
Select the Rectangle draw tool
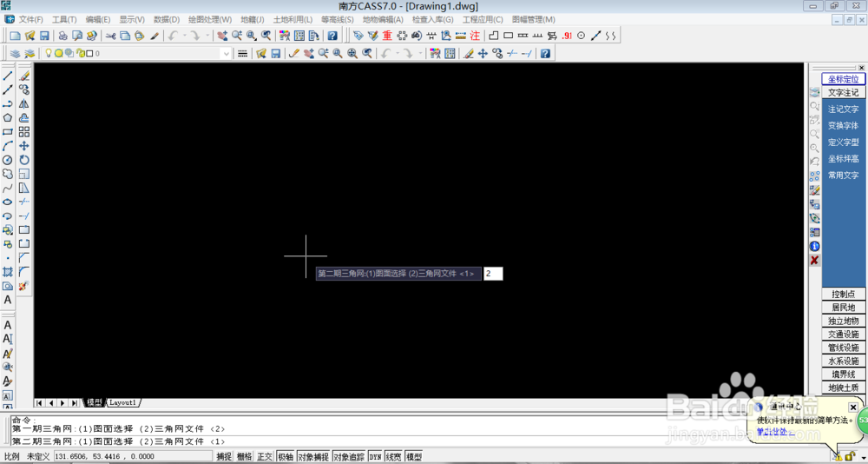tap(8, 132)
